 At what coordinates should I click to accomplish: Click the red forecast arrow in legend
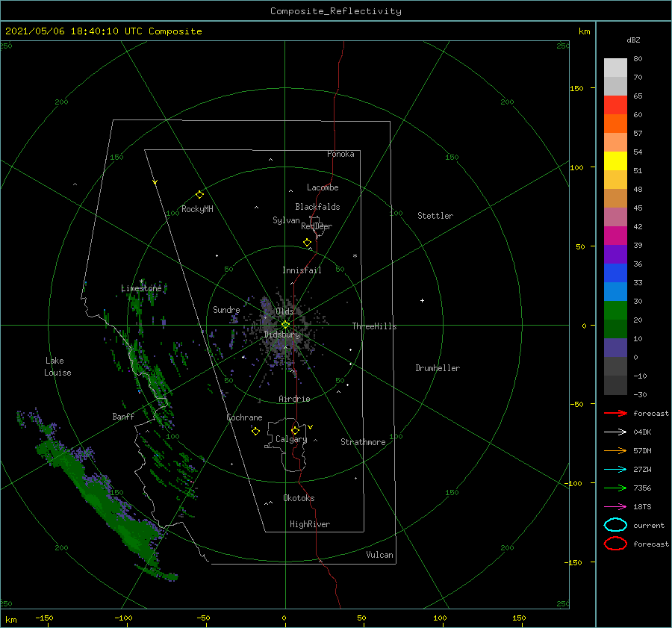(x=615, y=413)
